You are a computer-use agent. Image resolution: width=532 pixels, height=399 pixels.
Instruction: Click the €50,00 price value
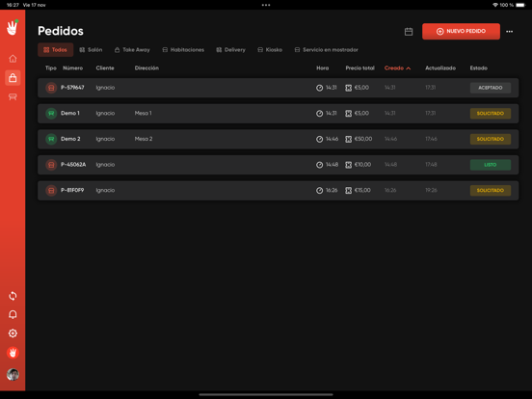click(x=363, y=139)
